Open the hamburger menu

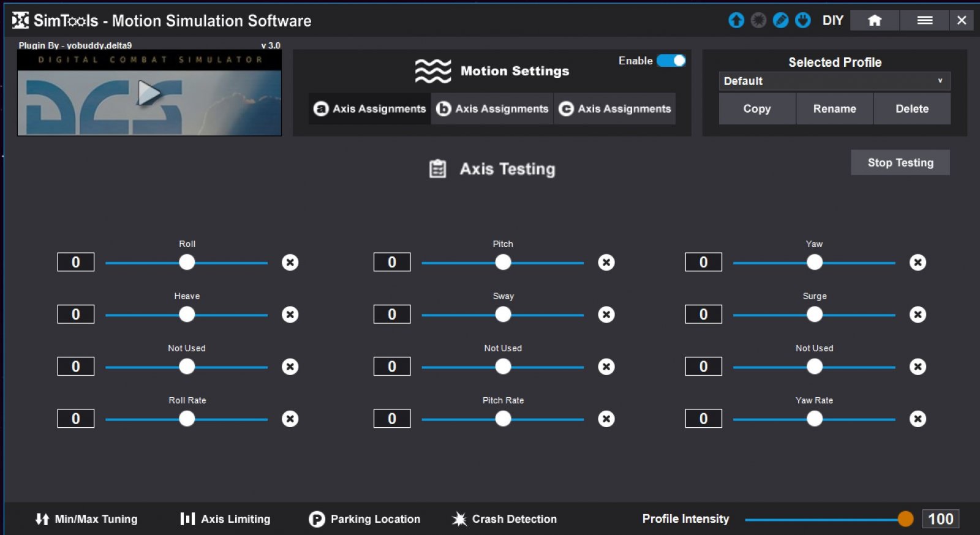[x=924, y=20]
